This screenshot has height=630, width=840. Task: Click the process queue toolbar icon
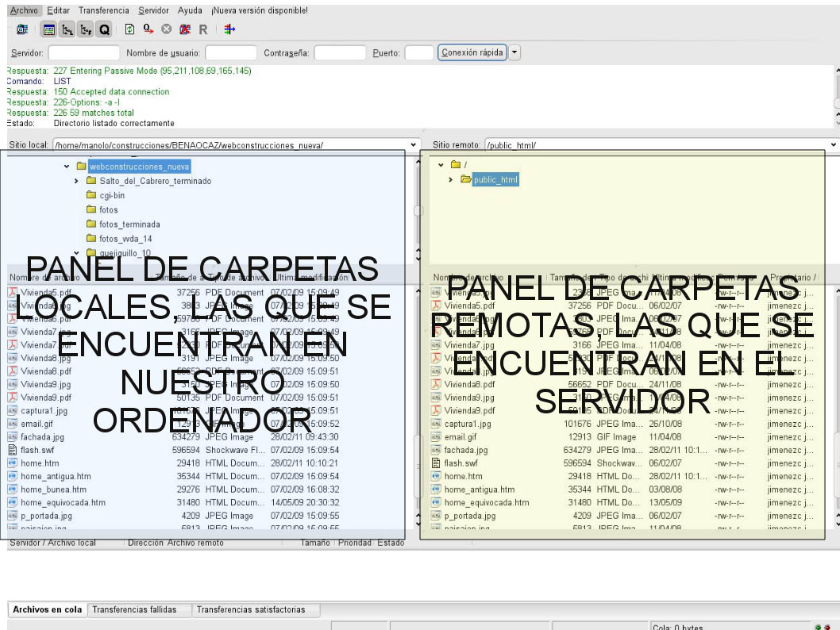[x=148, y=29]
